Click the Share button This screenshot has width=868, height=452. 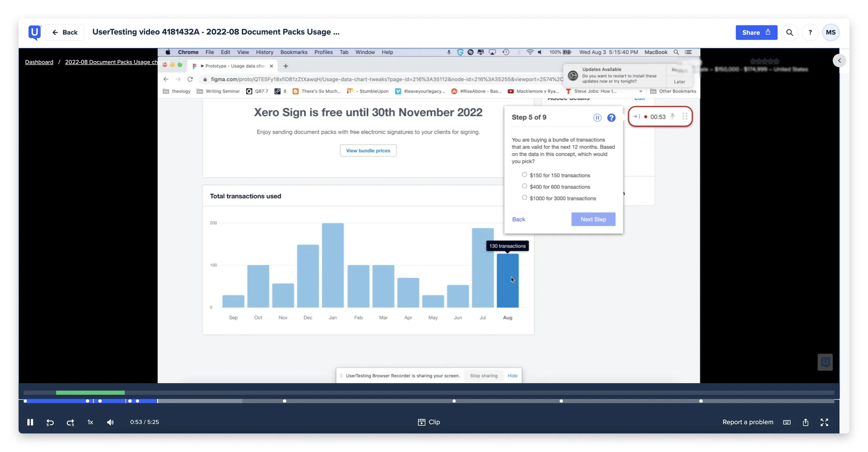click(756, 32)
